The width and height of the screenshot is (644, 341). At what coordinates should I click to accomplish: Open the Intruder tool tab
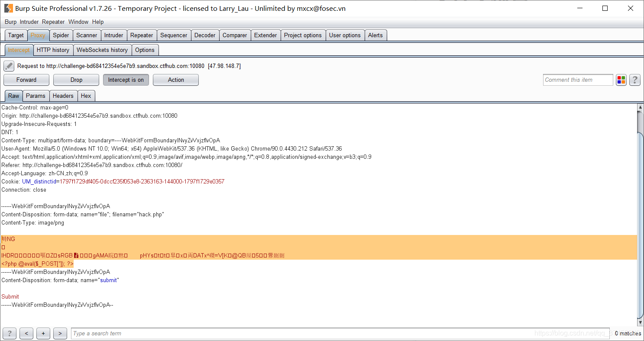point(113,35)
